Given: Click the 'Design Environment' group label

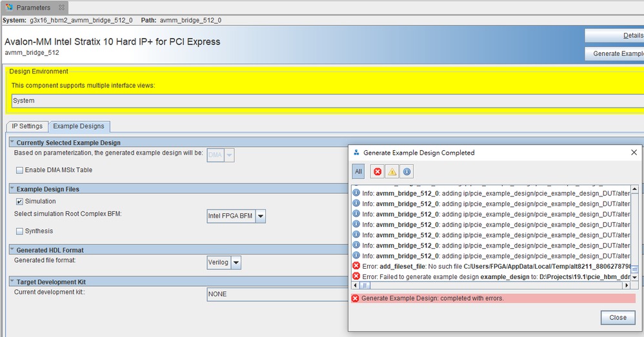Looking at the screenshot, I should [39, 72].
